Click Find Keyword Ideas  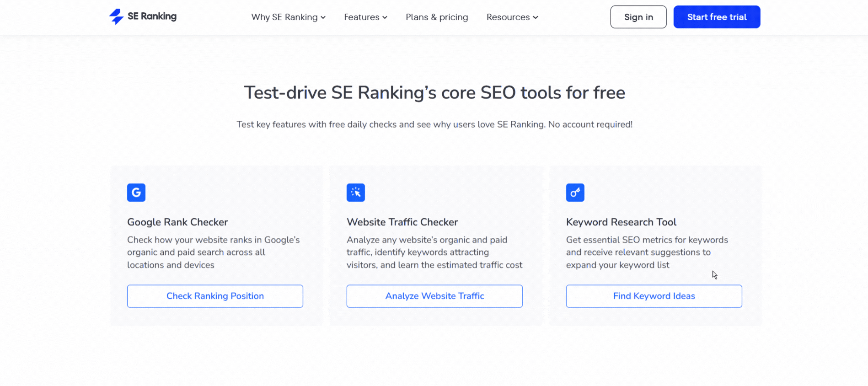(x=654, y=296)
